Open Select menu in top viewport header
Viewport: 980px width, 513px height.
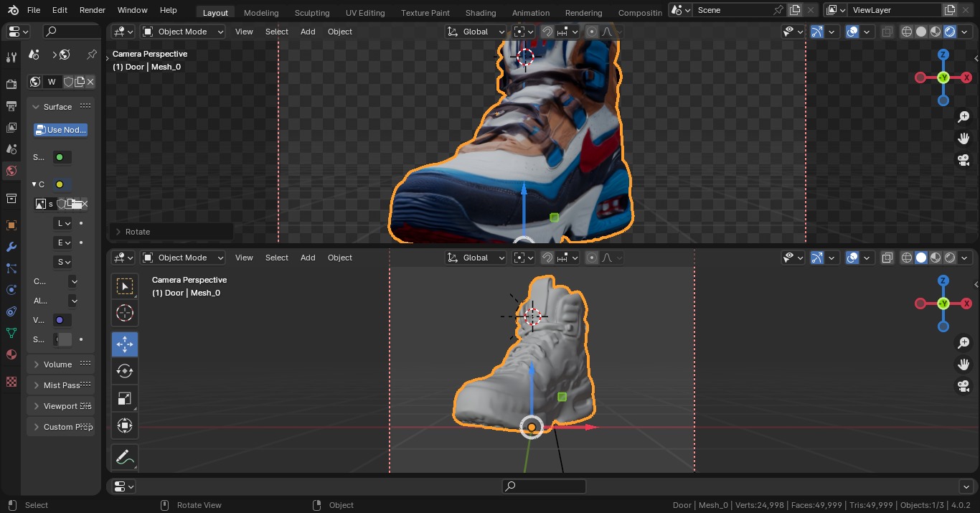(277, 32)
